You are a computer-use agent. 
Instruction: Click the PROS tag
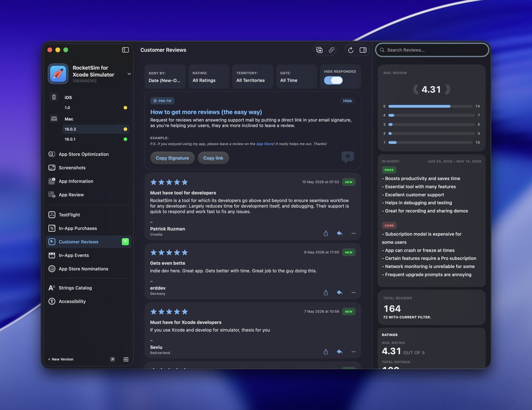pyautogui.click(x=389, y=170)
